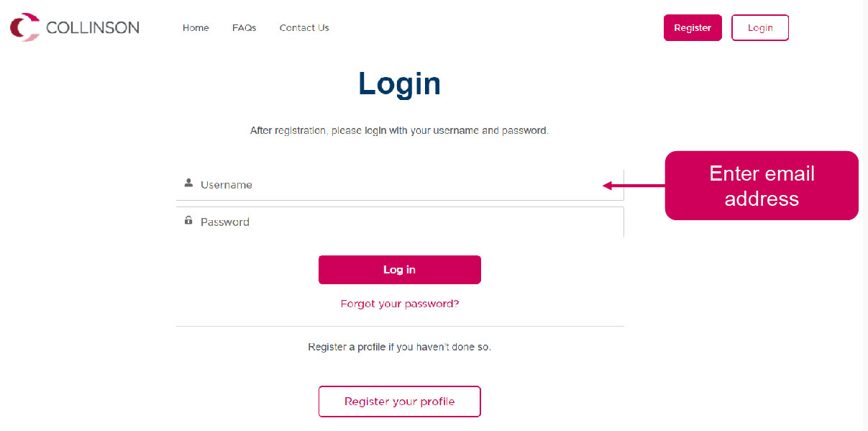868x431 pixels.
Task: Click the large Login page heading
Action: click(400, 83)
